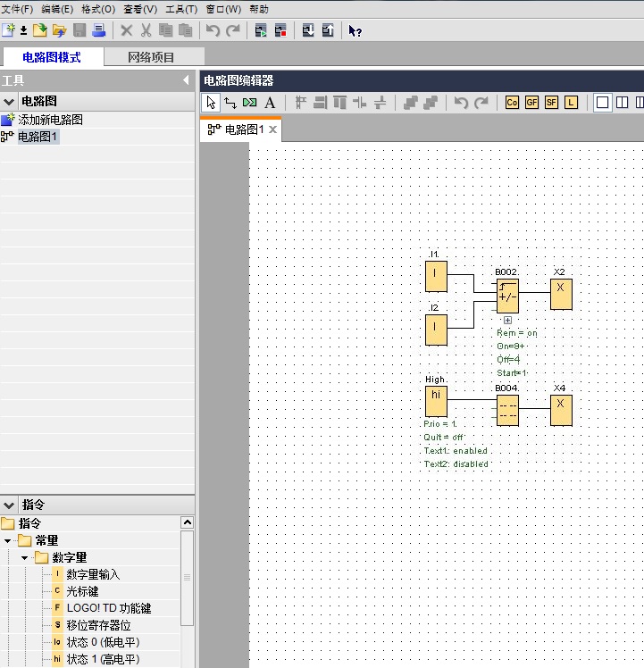This screenshot has width=644, height=668.
Task: Click the context-sensitive help cursor icon
Action: point(355,30)
